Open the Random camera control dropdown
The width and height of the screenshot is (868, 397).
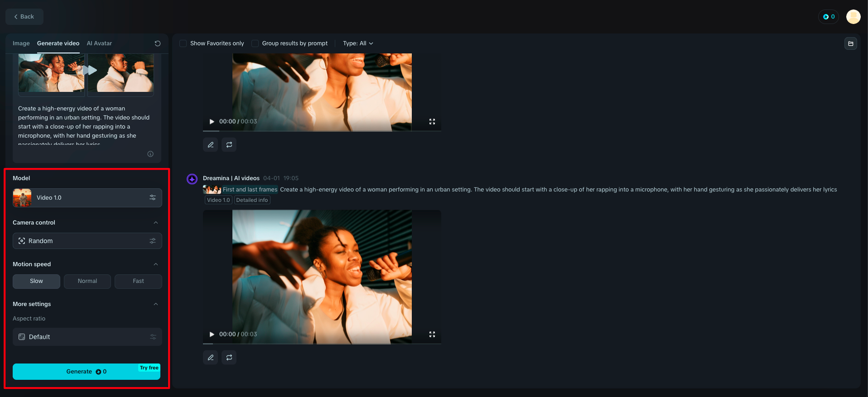pos(87,241)
